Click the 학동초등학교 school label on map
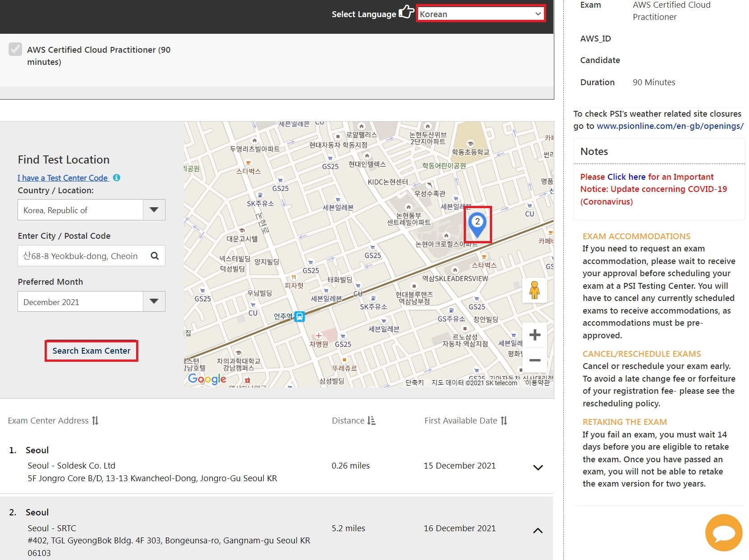The height and width of the screenshot is (560, 749). tap(470, 152)
